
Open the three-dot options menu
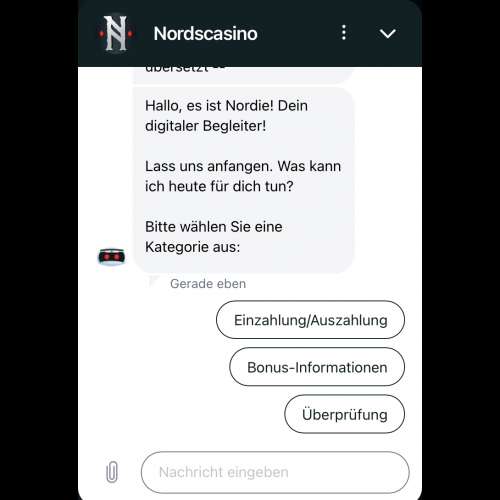coord(344,33)
